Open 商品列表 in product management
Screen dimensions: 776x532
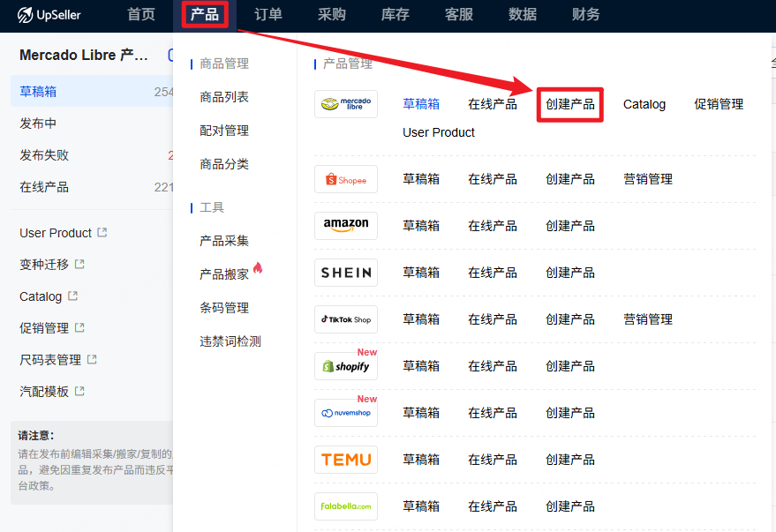(224, 97)
